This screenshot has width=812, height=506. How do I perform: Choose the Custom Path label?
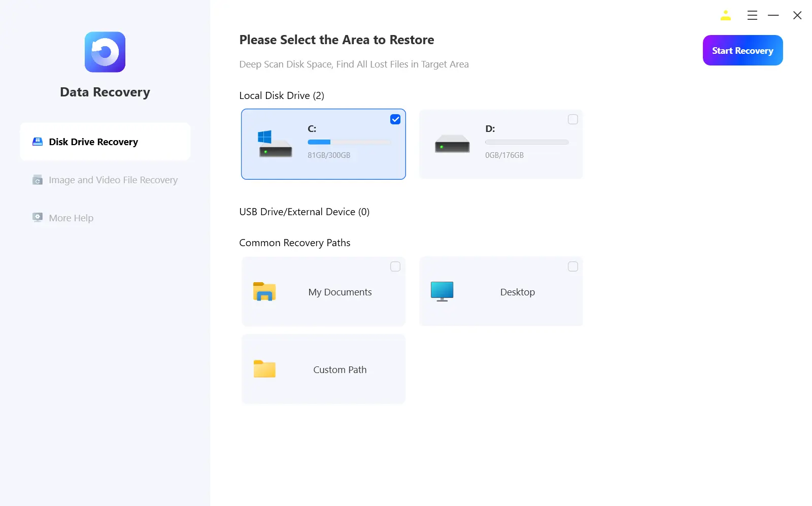point(340,369)
